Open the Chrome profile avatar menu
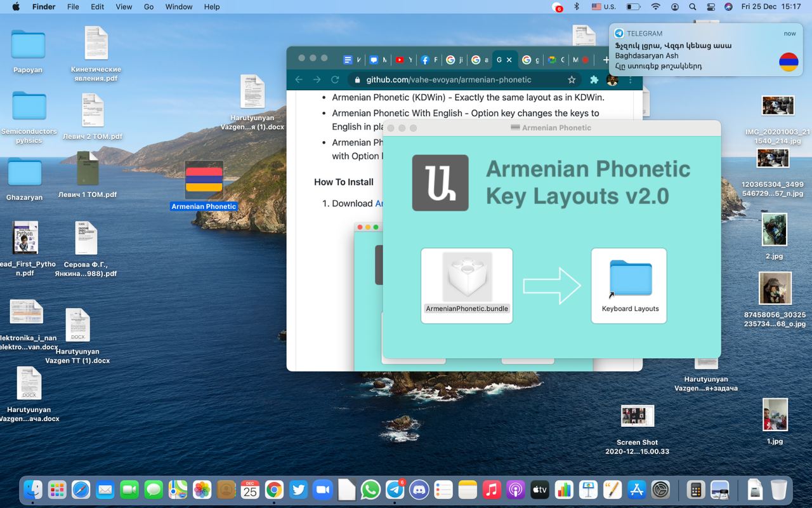The width and height of the screenshot is (812, 508). point(612,79)
